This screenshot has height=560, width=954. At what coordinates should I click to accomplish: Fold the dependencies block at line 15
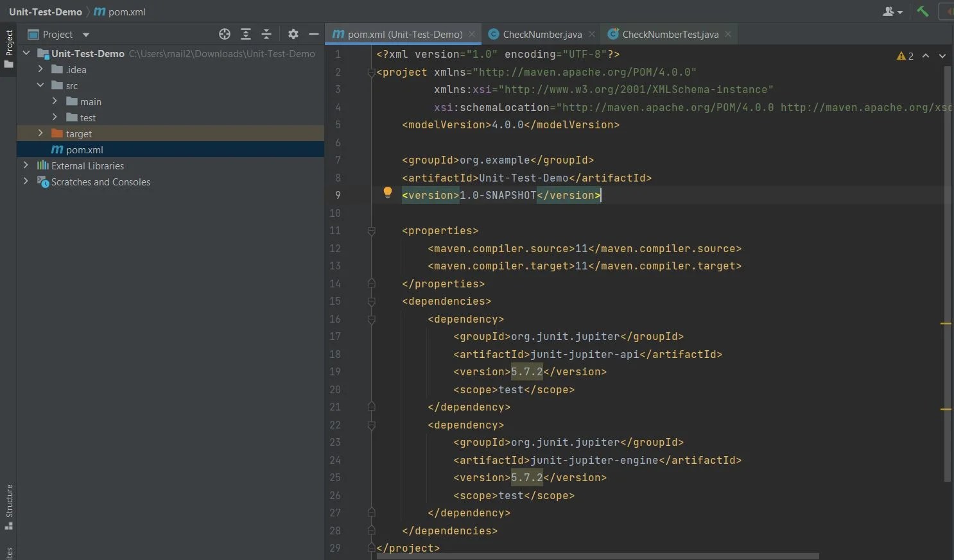coord(371,301)
